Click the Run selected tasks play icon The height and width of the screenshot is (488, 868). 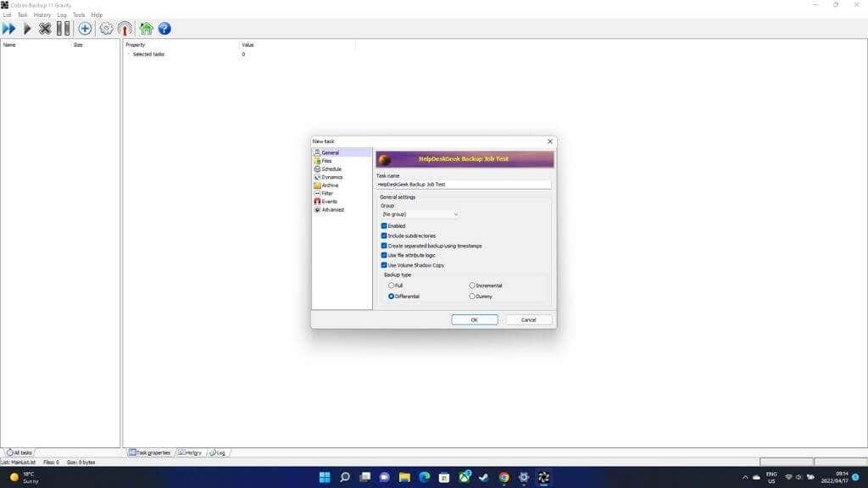tap(27, 29)
